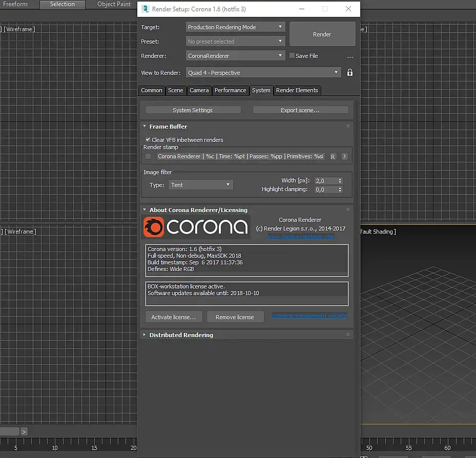Click the Corona logo image
Image resolution: width=476 pixels, height=458 pixels.
click(x=196, y=227)
